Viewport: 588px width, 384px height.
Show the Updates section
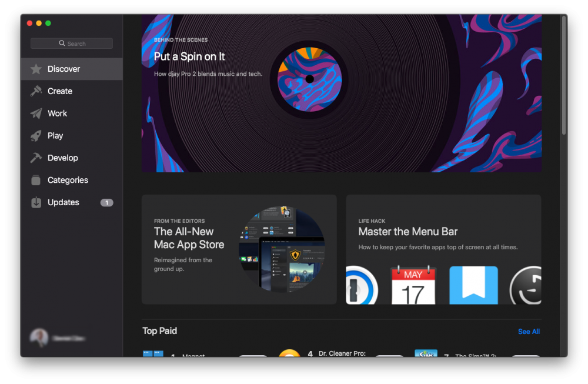[x=72, y=202]
